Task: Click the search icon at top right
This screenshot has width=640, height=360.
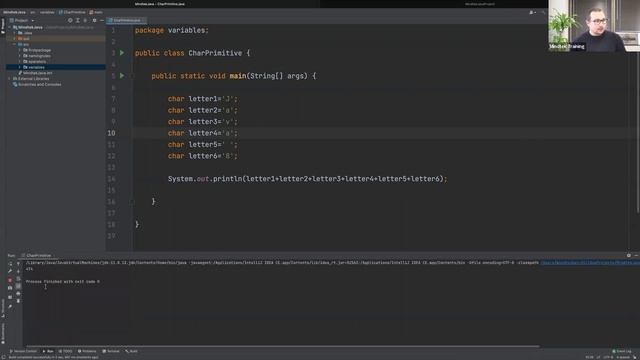Action: click(x=543, y=12)
